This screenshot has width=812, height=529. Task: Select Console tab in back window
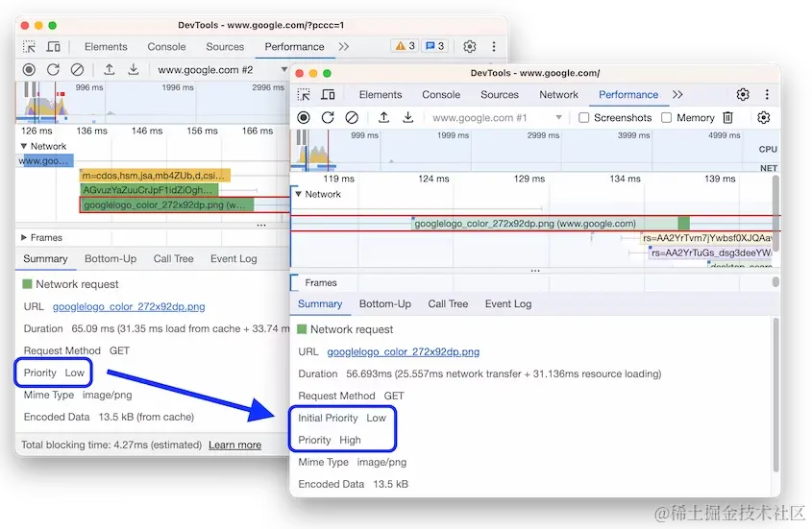coord(166,47)
